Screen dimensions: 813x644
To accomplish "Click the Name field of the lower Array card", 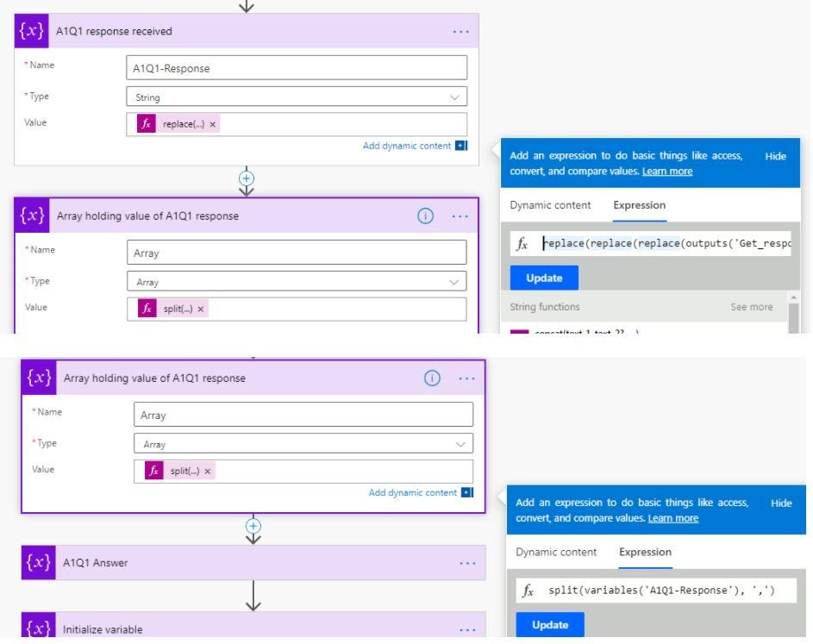I will [303, 415].
